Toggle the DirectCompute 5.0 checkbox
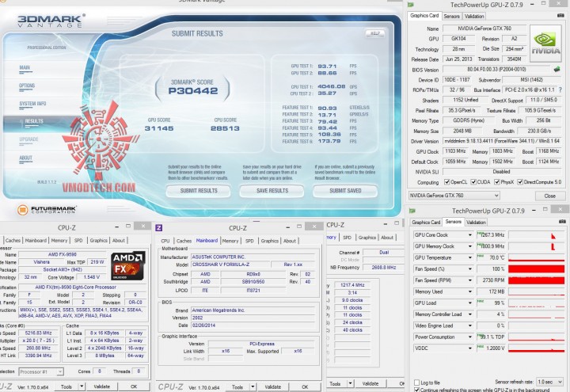The width and height of the screenshot is (570, 392). pos(520,182)
